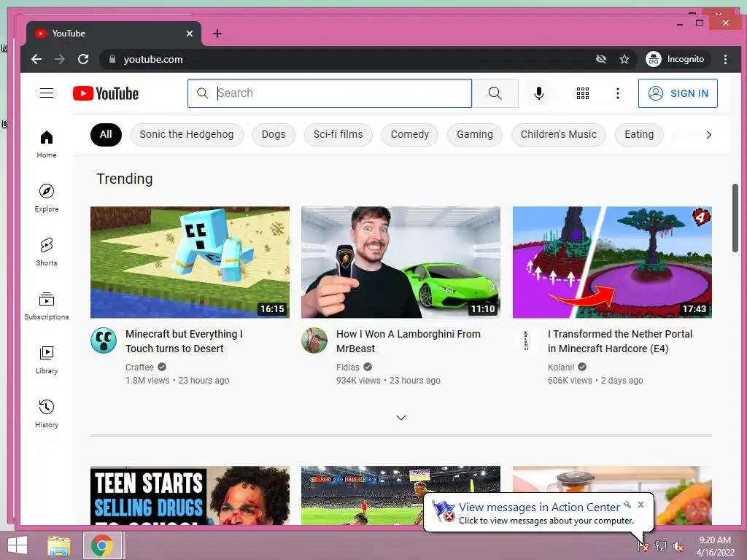The image size is (747, 560).
Task: Select the Sci-fi films chip
Action: click(338, 135)
